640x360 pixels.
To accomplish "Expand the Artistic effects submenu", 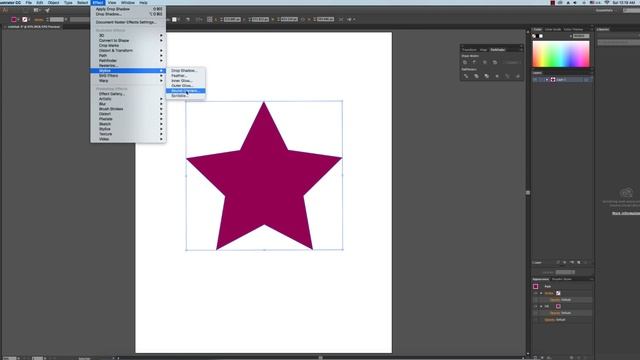I will [128, 99].
